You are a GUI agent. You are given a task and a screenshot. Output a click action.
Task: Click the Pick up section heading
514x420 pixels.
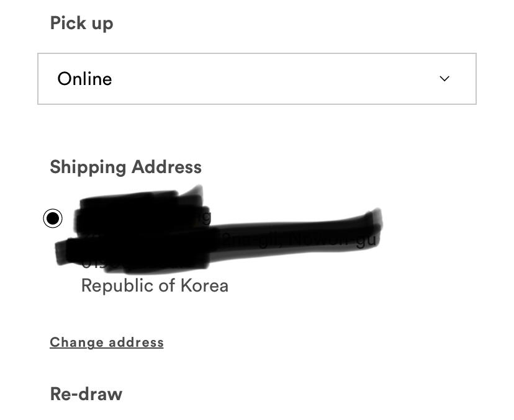pos(81,24)
